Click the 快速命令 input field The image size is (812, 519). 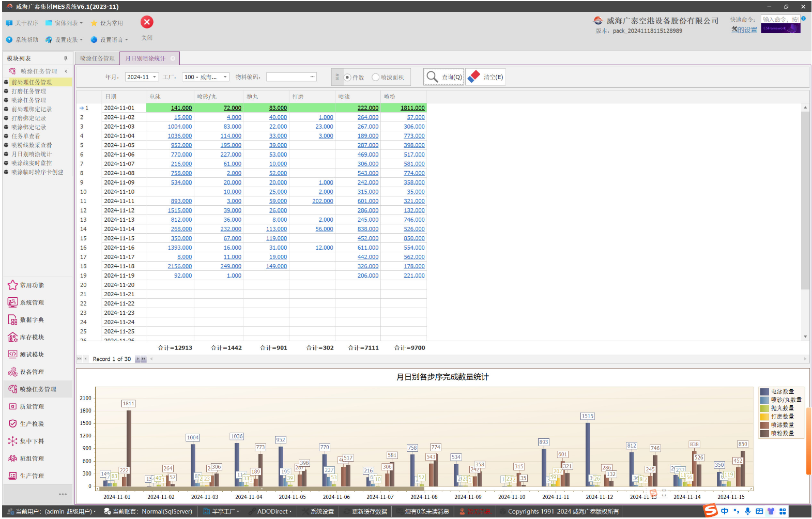(x=780, y=19)
